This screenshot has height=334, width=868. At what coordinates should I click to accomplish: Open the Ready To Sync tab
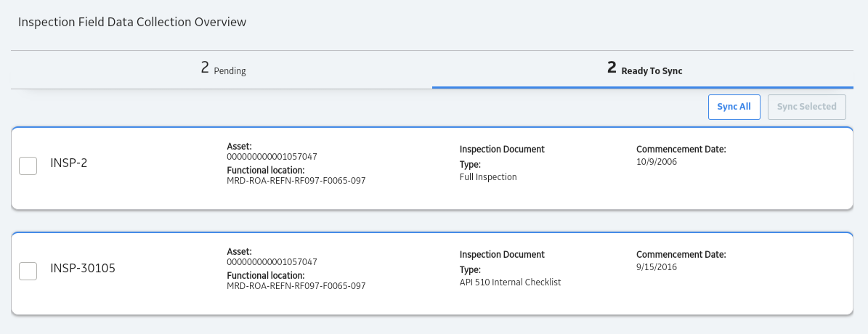[x=643, y=69]
